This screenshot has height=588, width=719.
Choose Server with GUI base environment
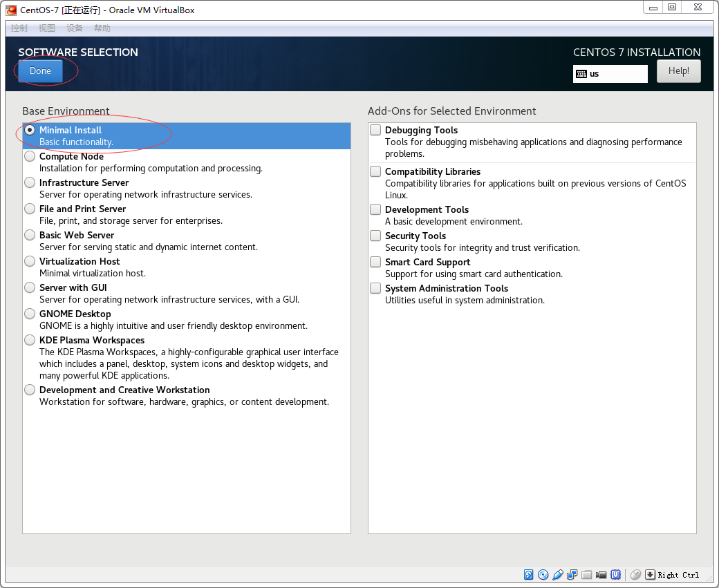(30, 287)
